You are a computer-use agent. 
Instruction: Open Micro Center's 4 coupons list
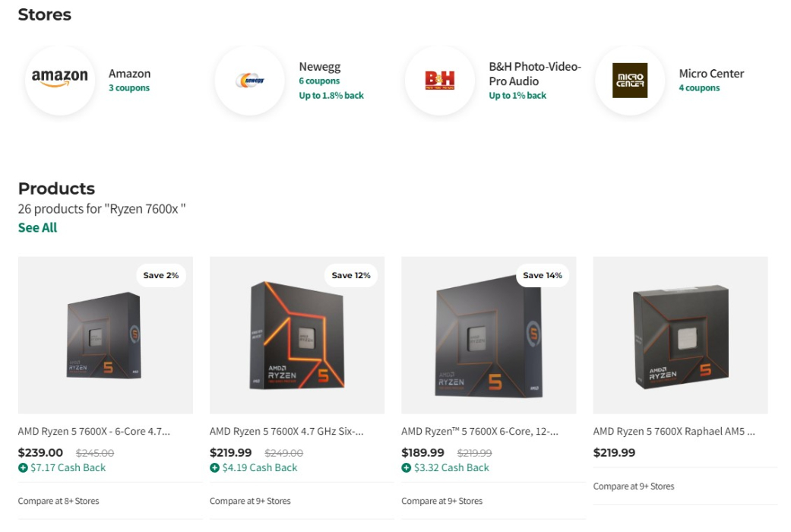(x=699, y=88)
